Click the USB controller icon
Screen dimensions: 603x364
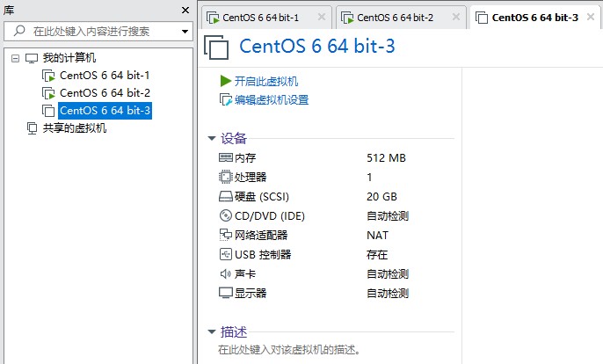(226, 254)
